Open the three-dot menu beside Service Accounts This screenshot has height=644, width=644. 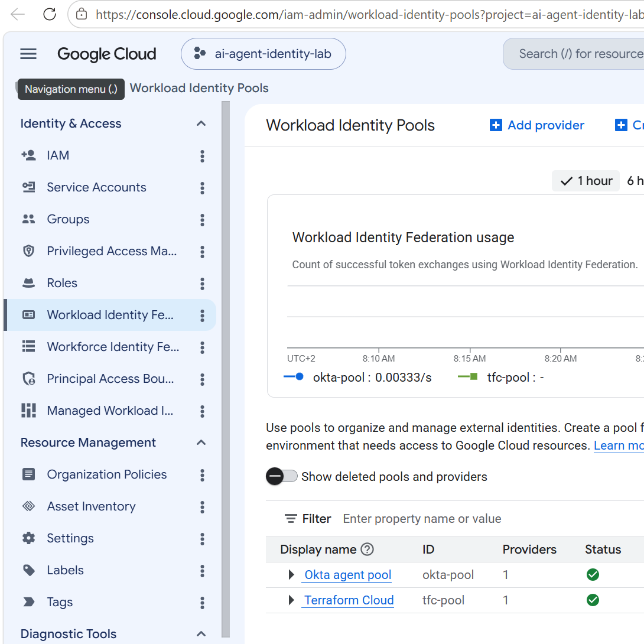[202, 188]
